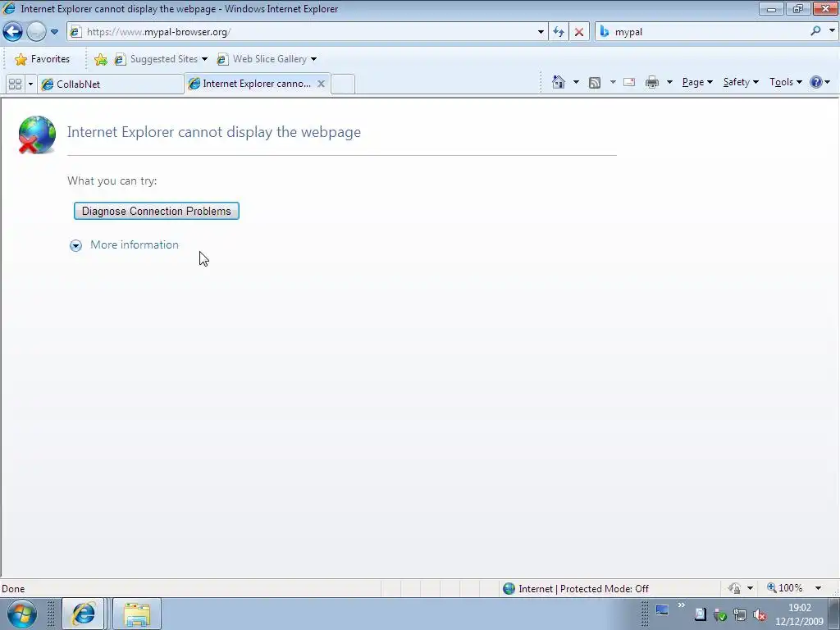Show Quick Tabs thumbnails view
The height and width of the screenshot is (630, 840).
[x=15, y=84]
